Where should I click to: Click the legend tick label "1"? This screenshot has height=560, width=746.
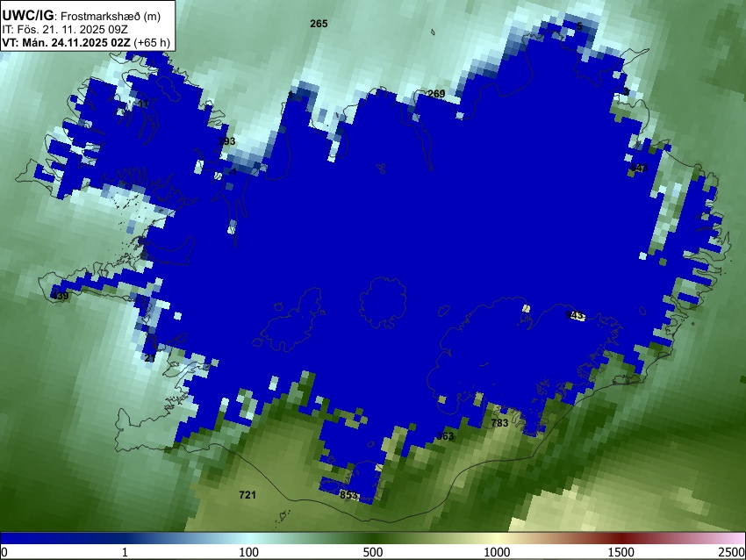click(125, 552)
